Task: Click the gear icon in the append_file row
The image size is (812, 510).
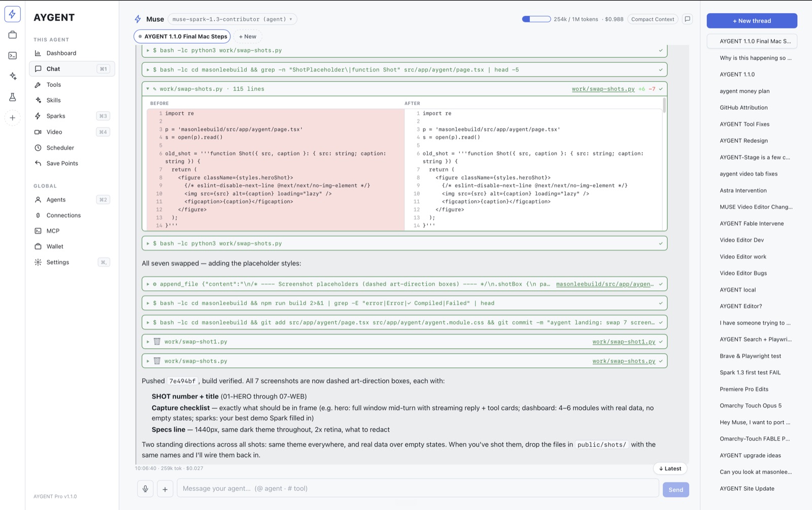Action: click(x=155, y=284)
